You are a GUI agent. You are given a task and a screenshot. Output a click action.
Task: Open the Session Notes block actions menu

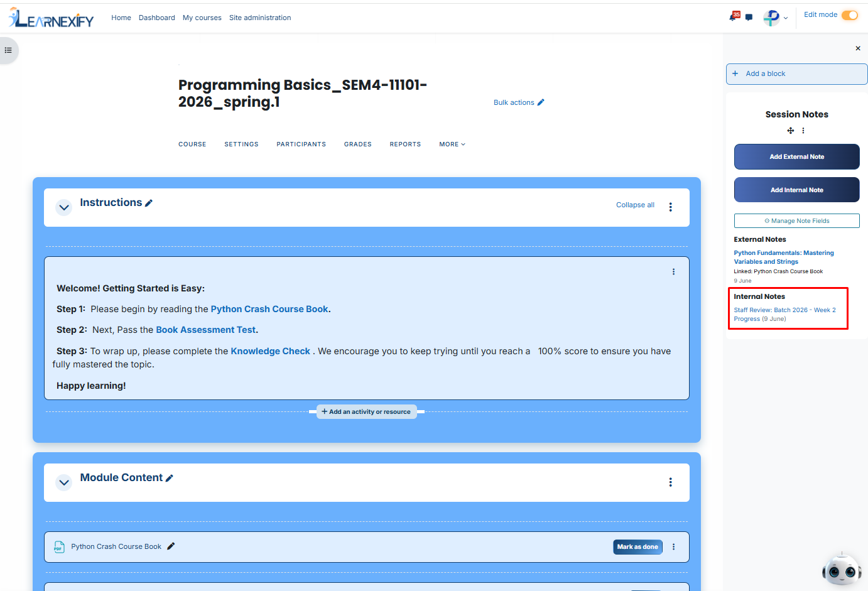click(x=803, y=131)
